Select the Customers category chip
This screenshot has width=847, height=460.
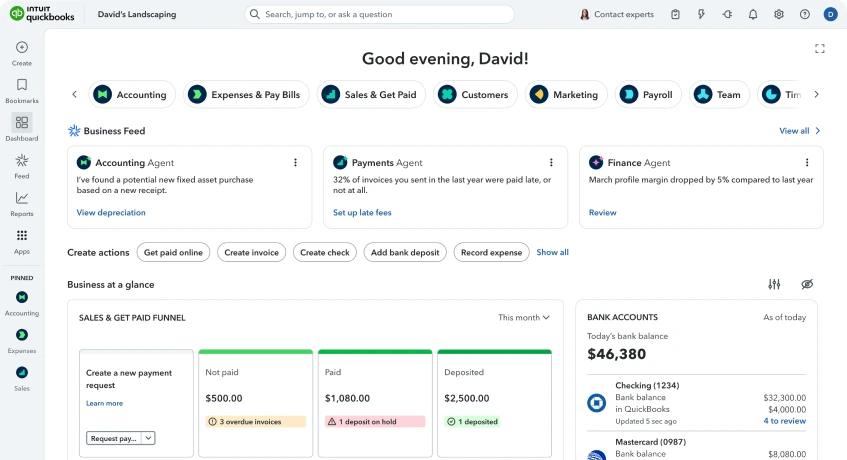point(475,94)
